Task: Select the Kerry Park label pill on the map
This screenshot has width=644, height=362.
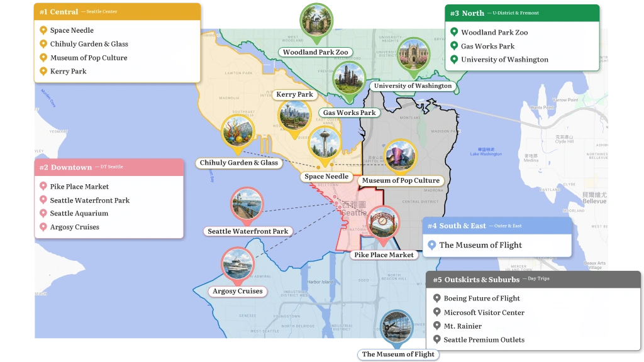Action: click(294, 94)
